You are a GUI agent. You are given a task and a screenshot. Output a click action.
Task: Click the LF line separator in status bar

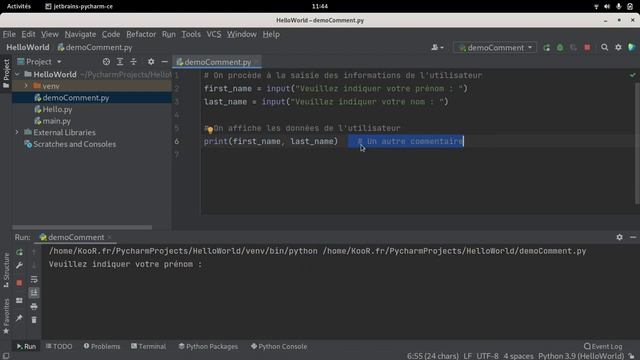click(x=467, y=356)
